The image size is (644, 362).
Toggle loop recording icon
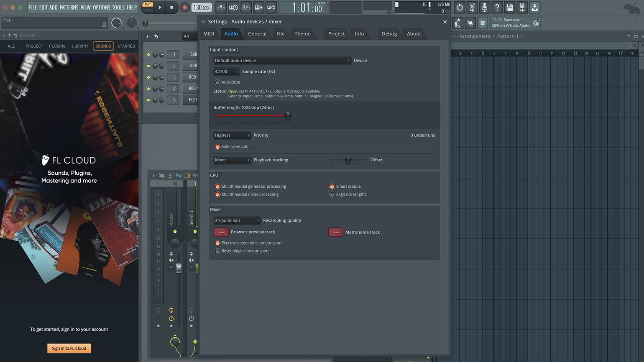point(271,7)
